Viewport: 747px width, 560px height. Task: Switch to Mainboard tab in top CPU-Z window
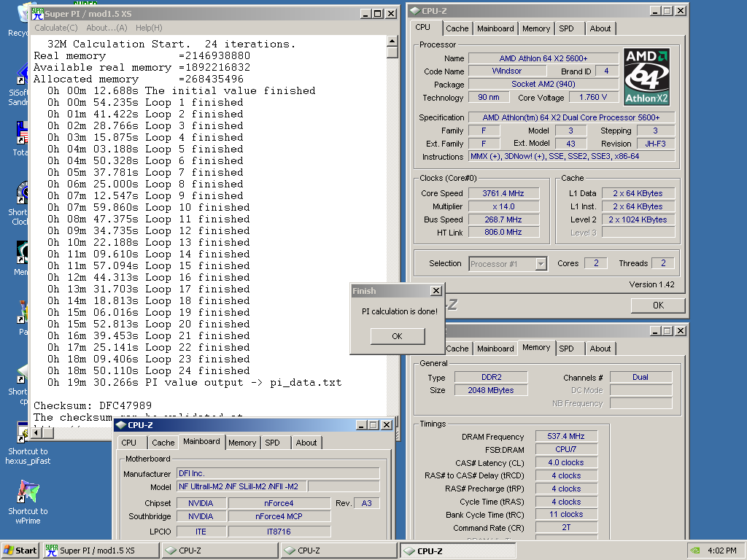495,28
